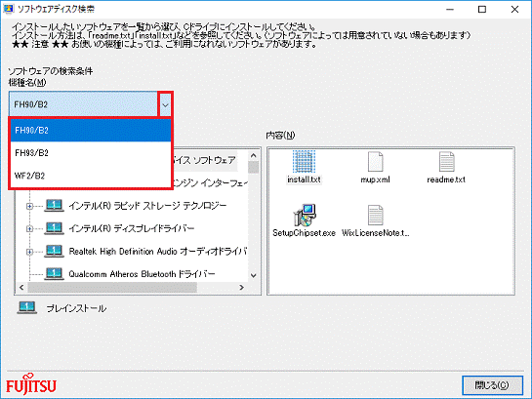
Task: Click the laptop icon beside Realtek Audio driver
Action: 54,251
